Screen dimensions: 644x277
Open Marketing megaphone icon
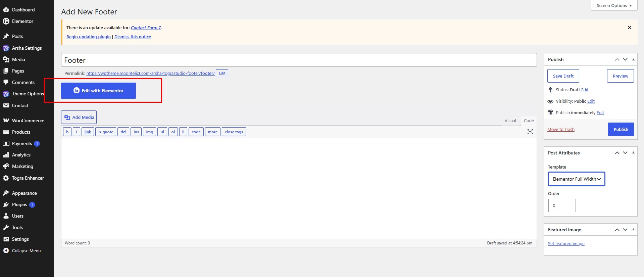[6, 166]
